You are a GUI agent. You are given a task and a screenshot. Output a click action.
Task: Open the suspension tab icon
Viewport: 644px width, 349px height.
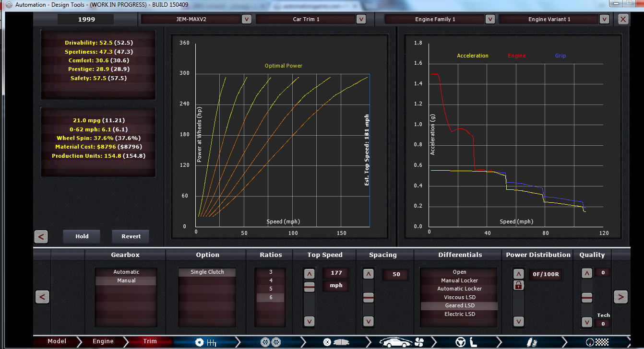click(x=531, y=342)
